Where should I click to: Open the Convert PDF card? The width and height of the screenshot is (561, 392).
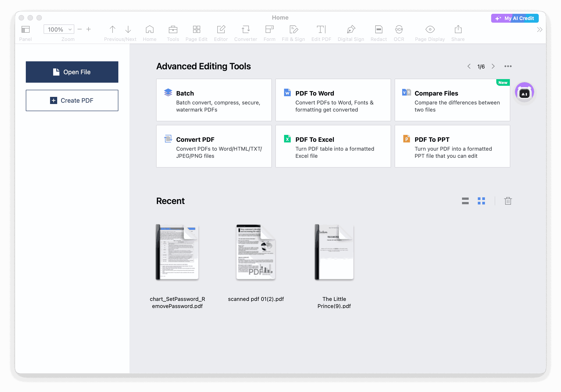214,146
